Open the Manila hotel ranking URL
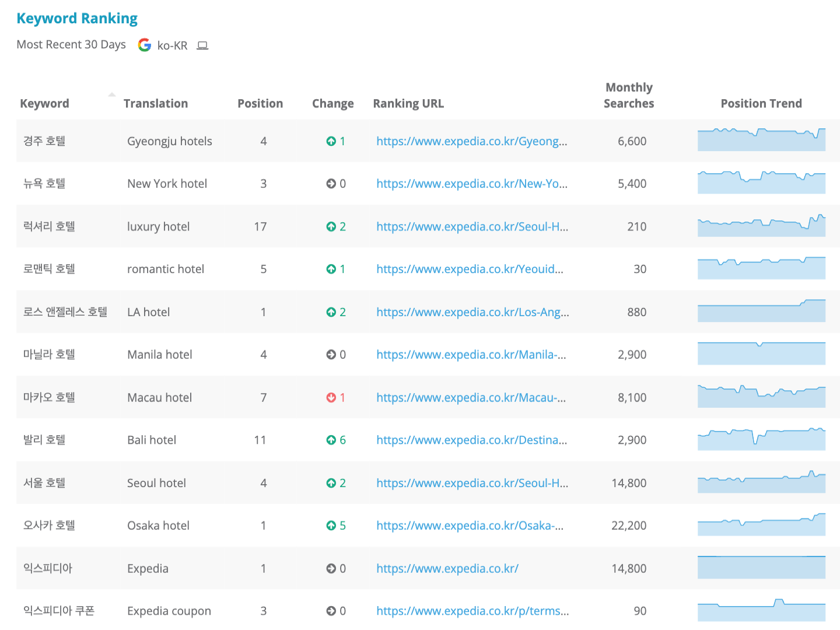This screenshot has height=630, width=840. (x=471, y=355)
